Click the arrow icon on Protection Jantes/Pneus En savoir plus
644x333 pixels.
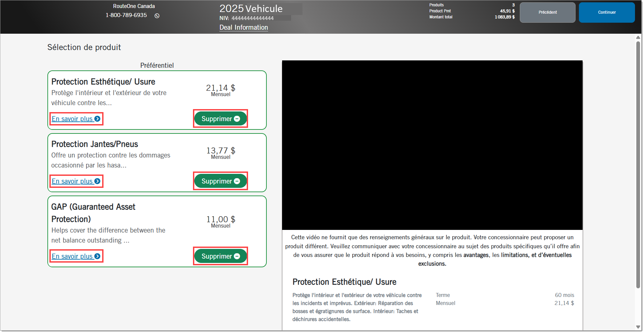click(x=97, y=181)
